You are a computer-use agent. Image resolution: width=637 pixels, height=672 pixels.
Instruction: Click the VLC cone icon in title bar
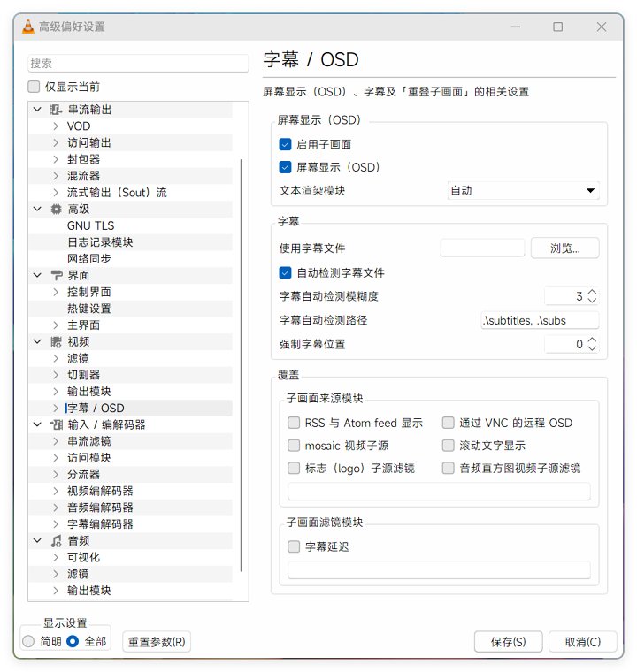(x=27, y=27)
